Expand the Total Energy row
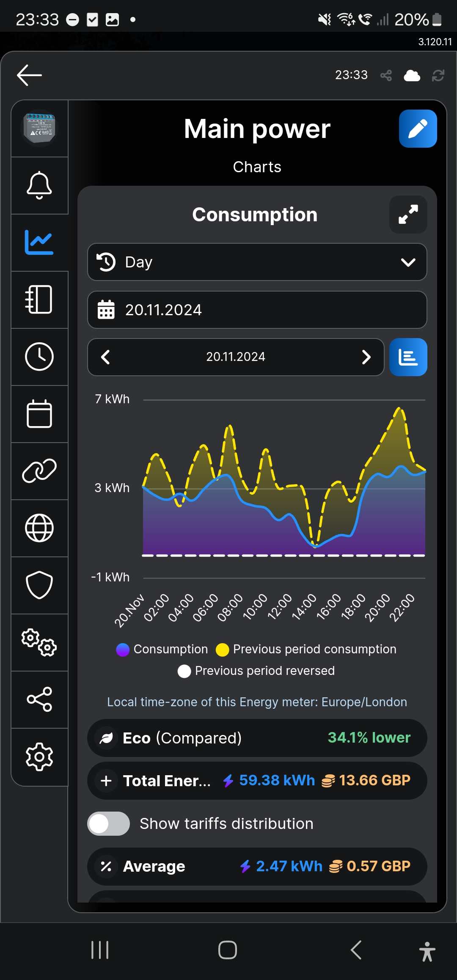The image size is (457, 980). [257, 781]
